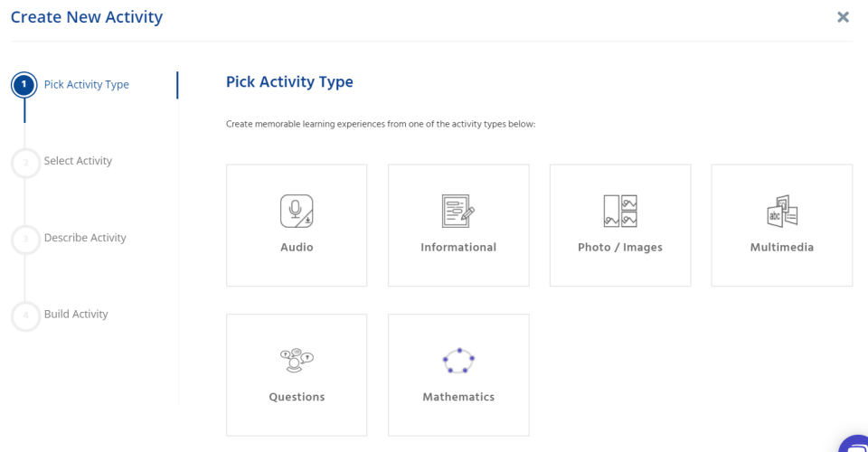The height and width of the screenshot is (452, 868).
Task: Click the Informational label text
Action: tap(458, 248)
